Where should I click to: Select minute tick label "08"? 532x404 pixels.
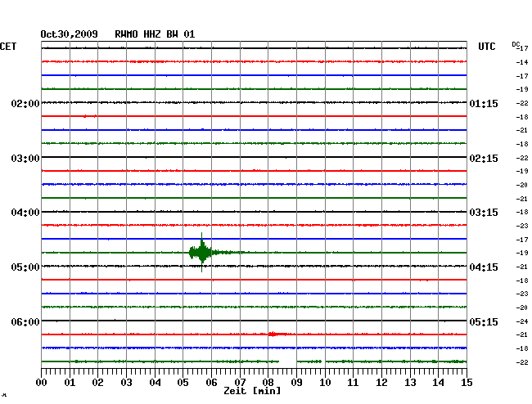268,382
